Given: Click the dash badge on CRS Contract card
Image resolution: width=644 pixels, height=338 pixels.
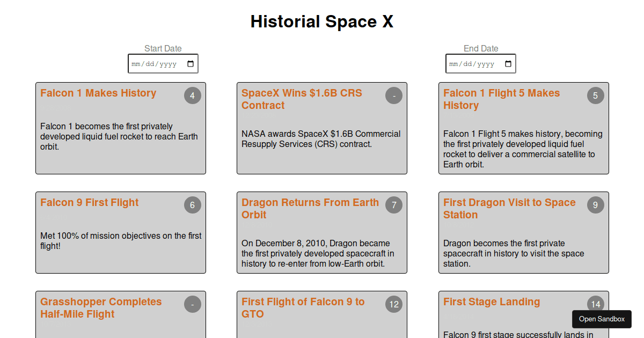Looking at the screenshot, I should point(394,95).
